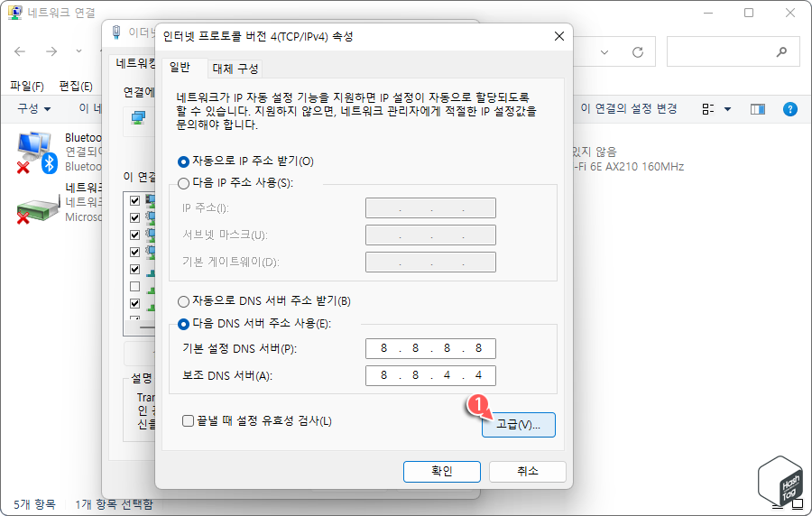This screenshot has height=516, width=812.
Task: Maximize the Network Connections window
Action: coord(749,13)
